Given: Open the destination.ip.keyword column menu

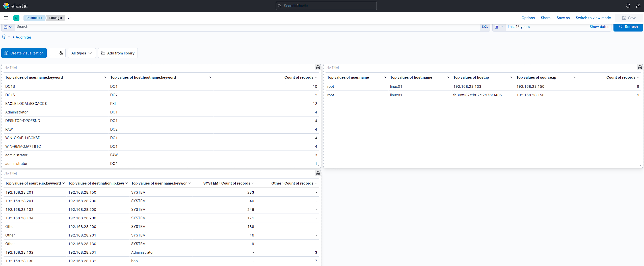Looking at the screenshot, I should (x=126, y=183).
